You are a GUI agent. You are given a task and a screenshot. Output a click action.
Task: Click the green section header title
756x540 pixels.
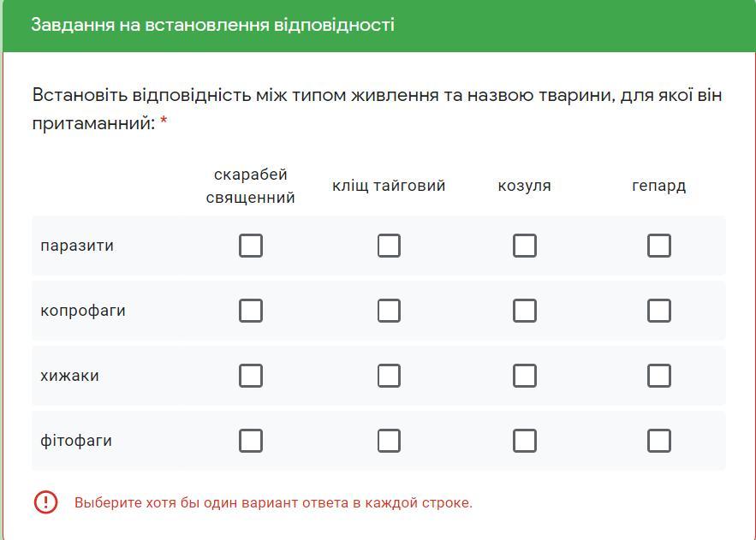[212, 25]
